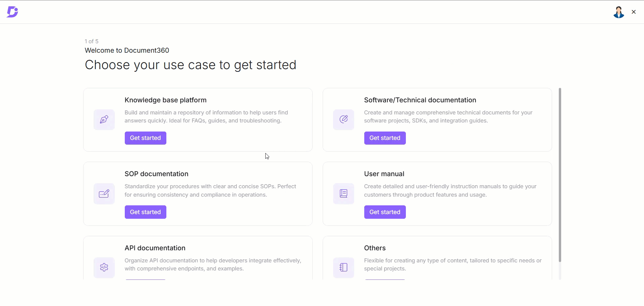Click the Others notebook icon
This screenshot has width=644, height=306.
(343, 267)
